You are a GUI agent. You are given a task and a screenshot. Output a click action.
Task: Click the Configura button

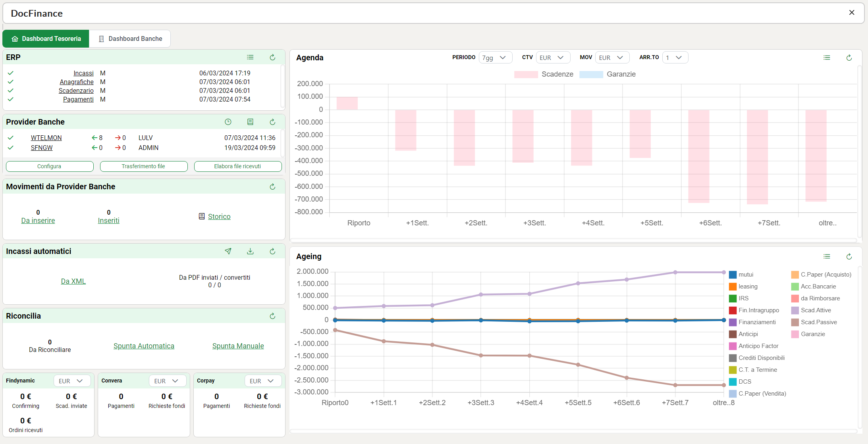pyautogui.click(x=50, y=166)
